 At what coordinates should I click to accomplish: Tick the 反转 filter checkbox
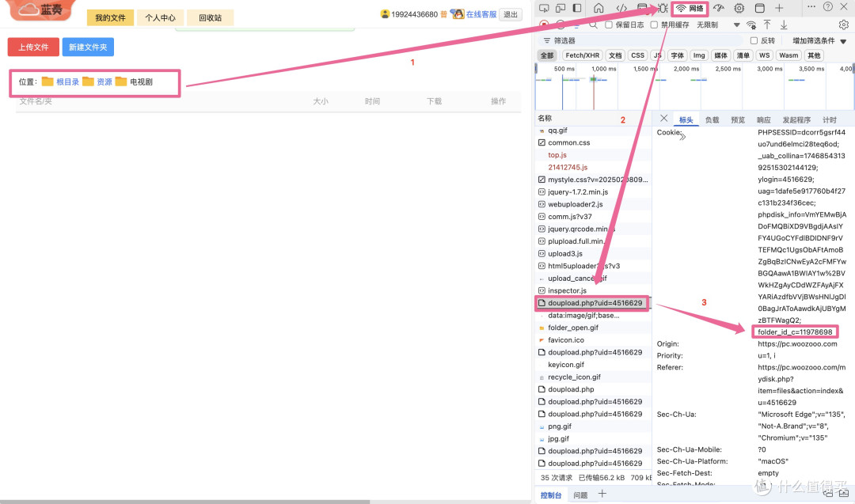pos(754,40)
